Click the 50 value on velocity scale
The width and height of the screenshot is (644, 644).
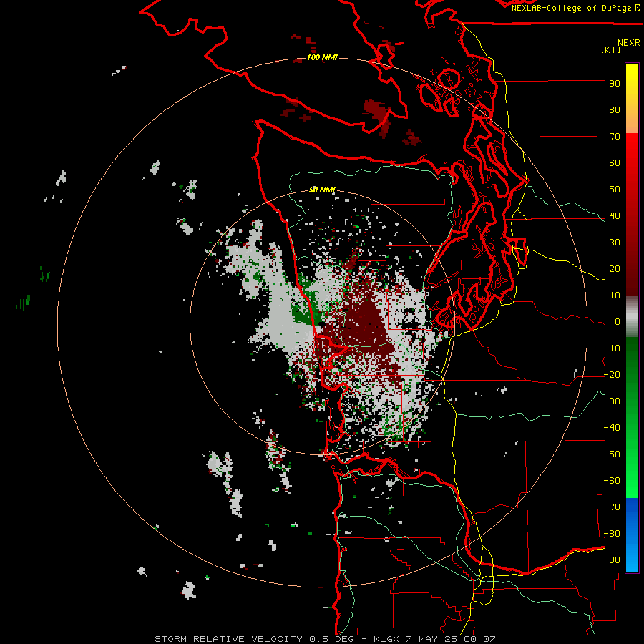615,190
